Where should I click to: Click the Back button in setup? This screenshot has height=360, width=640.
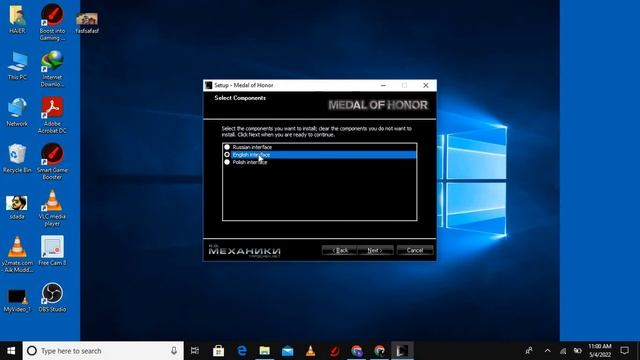pyautogui.click(x=340, y=250)
